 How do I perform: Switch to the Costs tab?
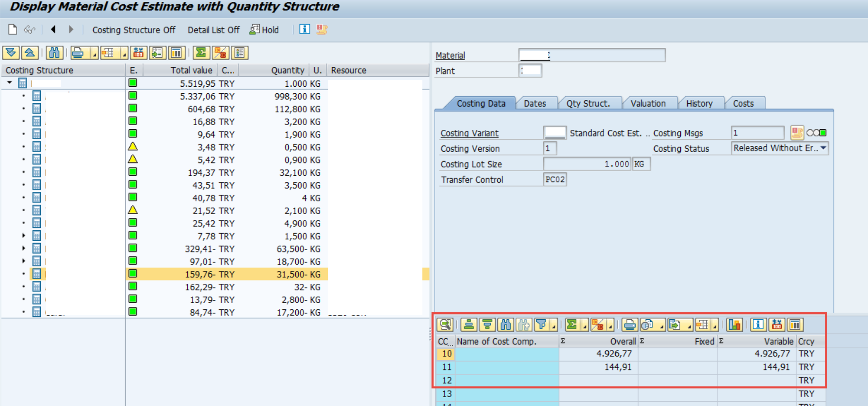point(743,103)
